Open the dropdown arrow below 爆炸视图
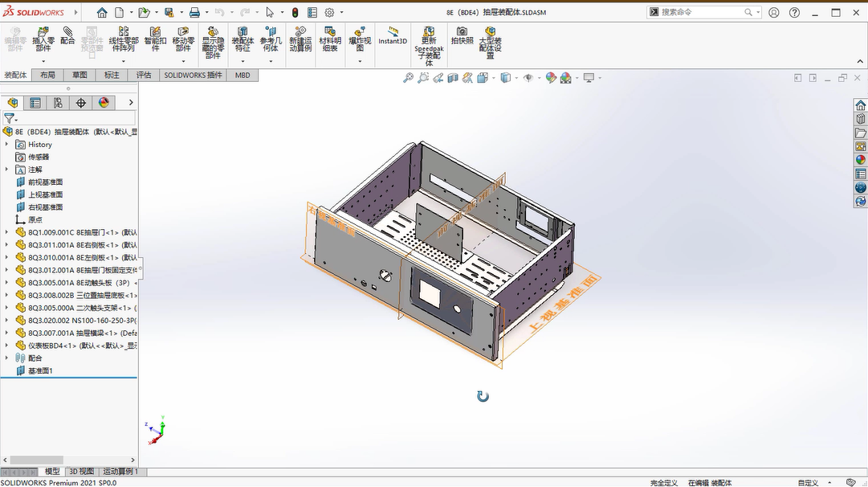Screen dimensions: 868x487 (360, 61)
